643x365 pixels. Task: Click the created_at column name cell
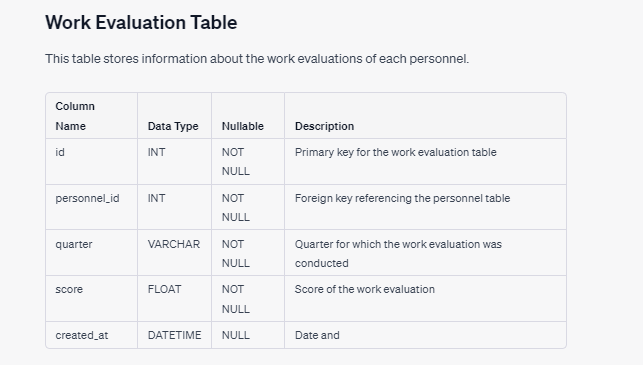pyautogui.click(x=91, y=335)
